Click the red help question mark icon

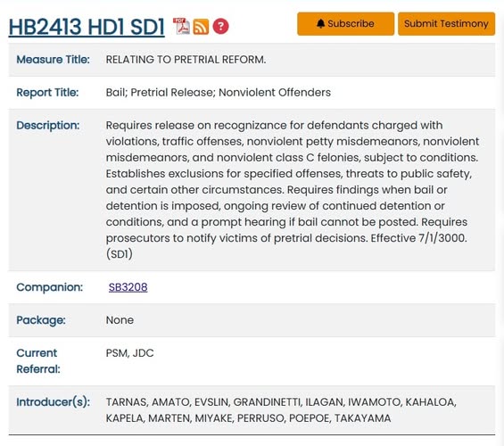point(221,27)
